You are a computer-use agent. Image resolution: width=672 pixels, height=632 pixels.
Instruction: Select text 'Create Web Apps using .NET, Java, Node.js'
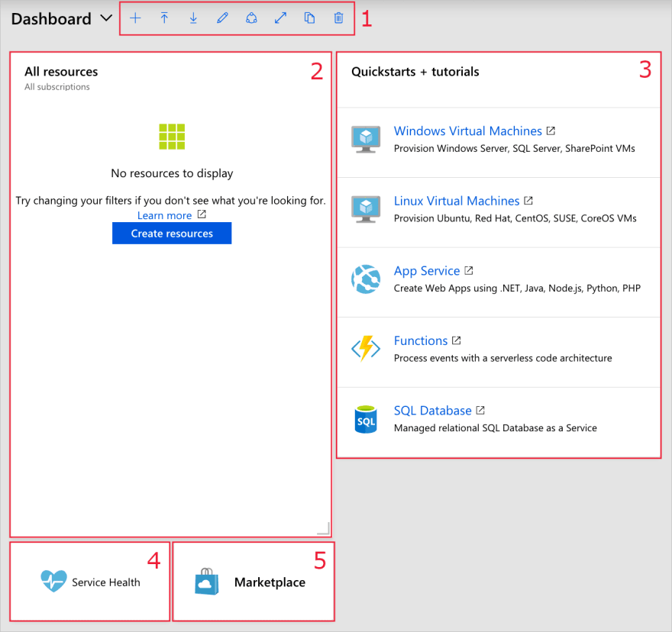coord(488,288)
